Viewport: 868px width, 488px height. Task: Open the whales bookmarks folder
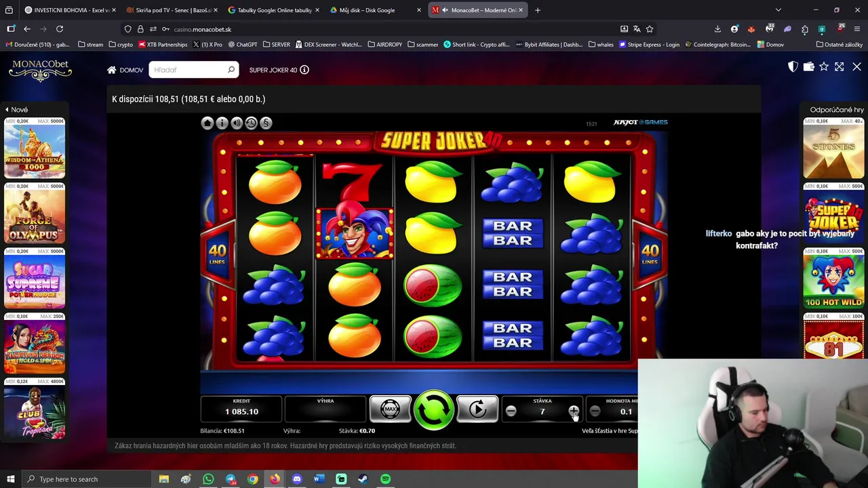[x=601, y=45]
